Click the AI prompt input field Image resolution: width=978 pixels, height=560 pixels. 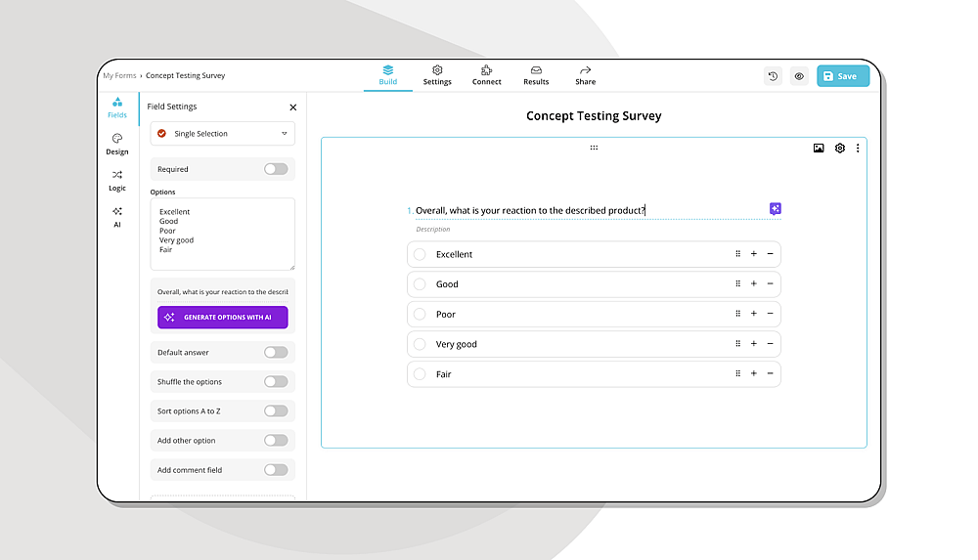223,292
